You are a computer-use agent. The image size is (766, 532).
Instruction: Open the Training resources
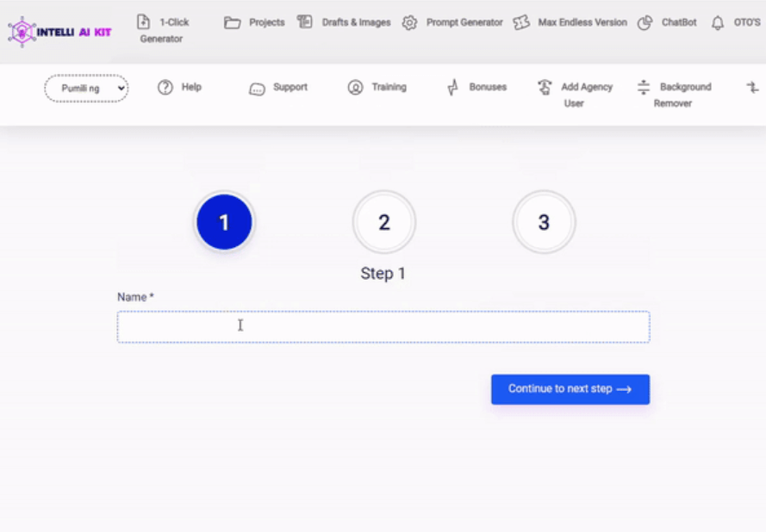[x=353, y=87]
